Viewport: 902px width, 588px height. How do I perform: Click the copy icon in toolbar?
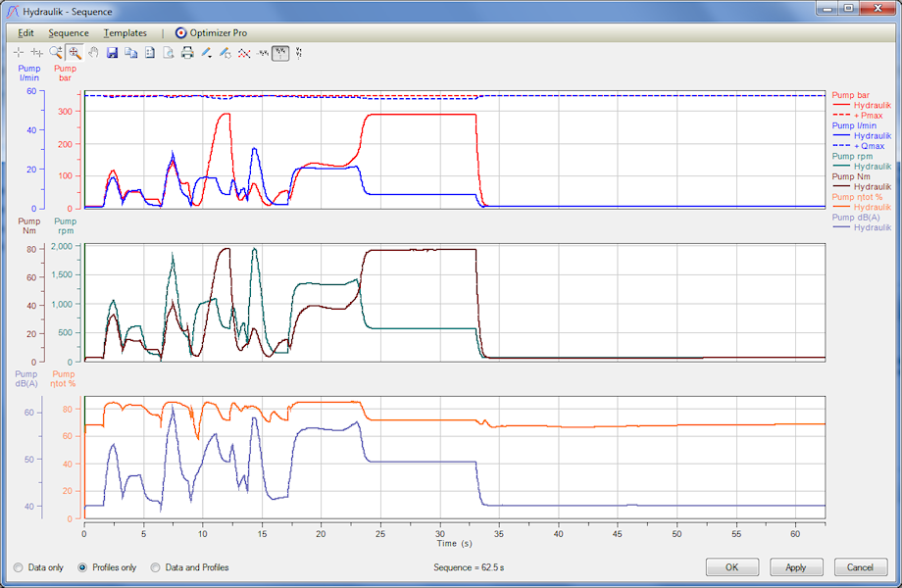point(130,53)
